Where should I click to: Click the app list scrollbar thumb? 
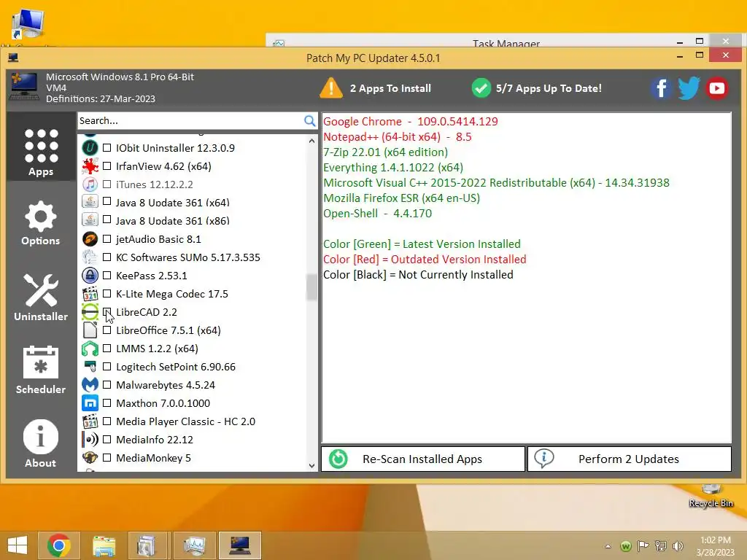pos(311,287)
